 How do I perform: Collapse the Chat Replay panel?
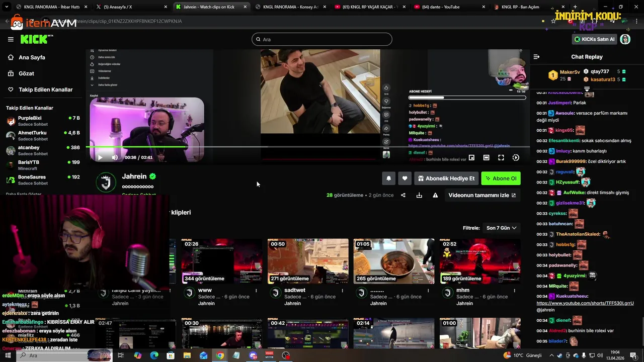(536, 57)
